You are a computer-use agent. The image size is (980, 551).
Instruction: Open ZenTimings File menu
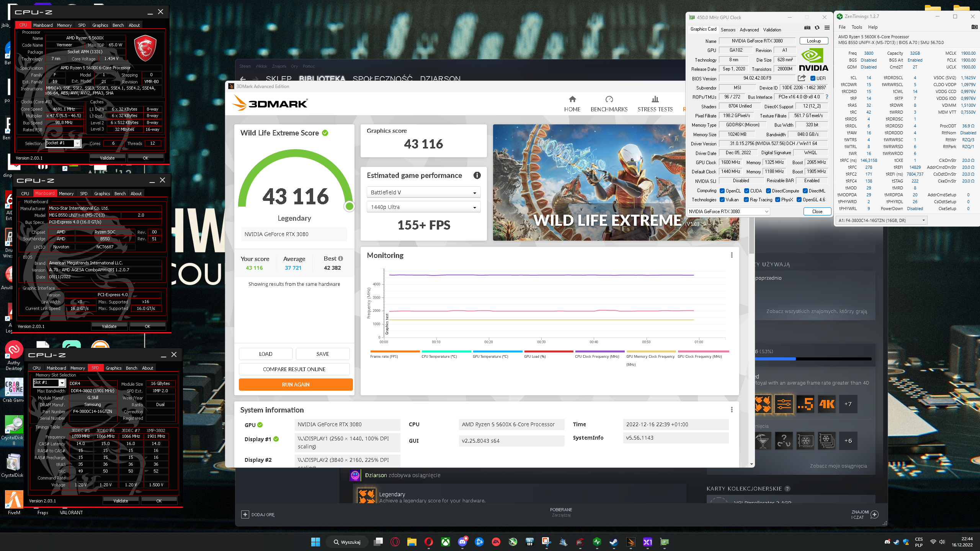click(x=842, y=27)
